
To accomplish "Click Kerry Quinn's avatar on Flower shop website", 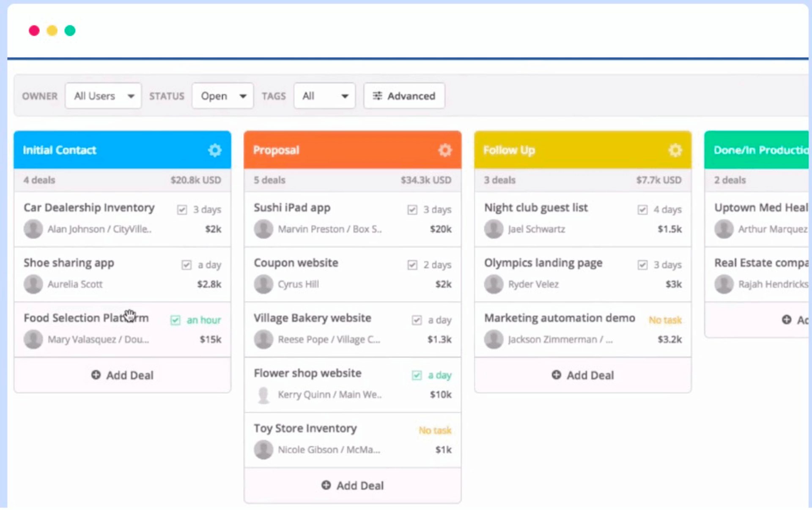I will (263, 394).
